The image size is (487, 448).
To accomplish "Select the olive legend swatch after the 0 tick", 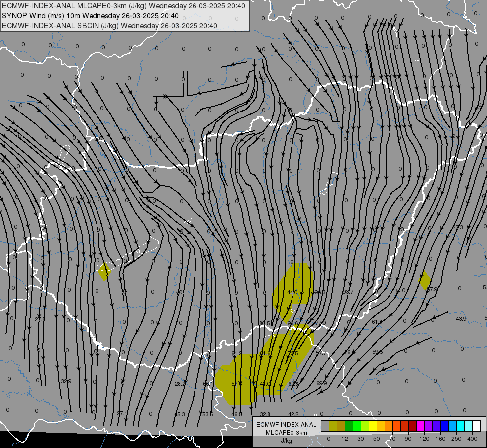I will (333, 426).
